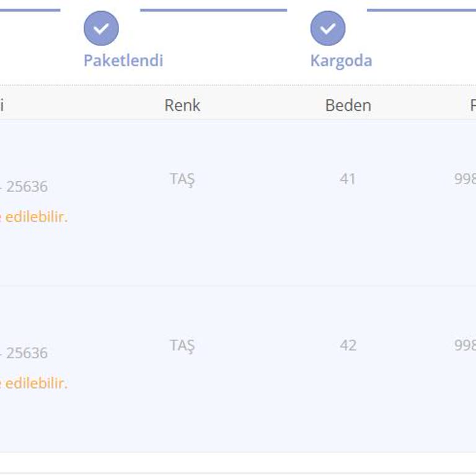Open the orange edilebilir link in first row
476x476 pixels.
coord(34,217)
